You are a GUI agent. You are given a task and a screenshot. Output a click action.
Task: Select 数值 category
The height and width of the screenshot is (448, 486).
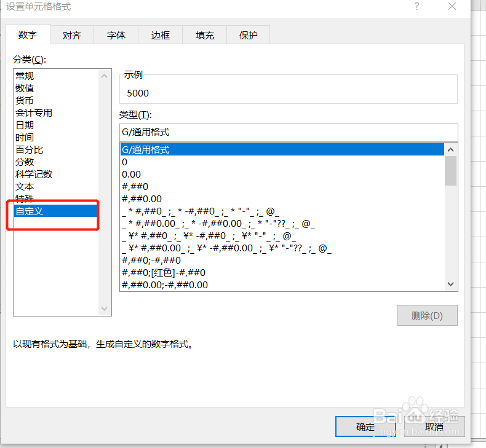(x=56, y=88)
